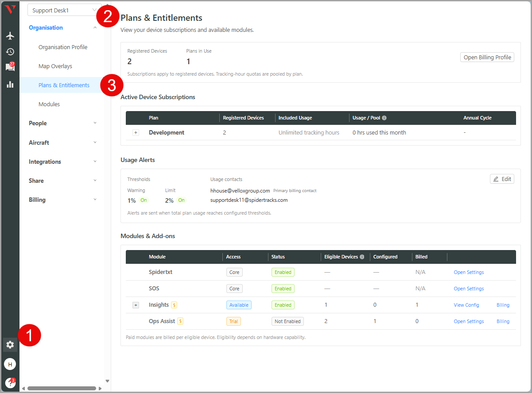
Task: Click the Included Usage column header
Action: coord(295,118)
